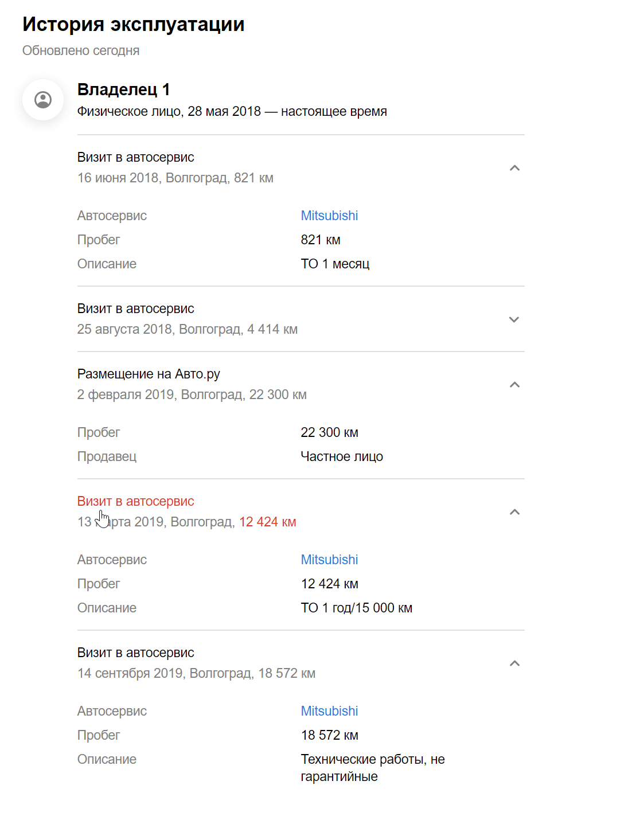The width and height of the screenshot is (644, 828).
Task: Click the person icon next to Владелец 1
Action: pyautogui.click(x=42, y=99)
